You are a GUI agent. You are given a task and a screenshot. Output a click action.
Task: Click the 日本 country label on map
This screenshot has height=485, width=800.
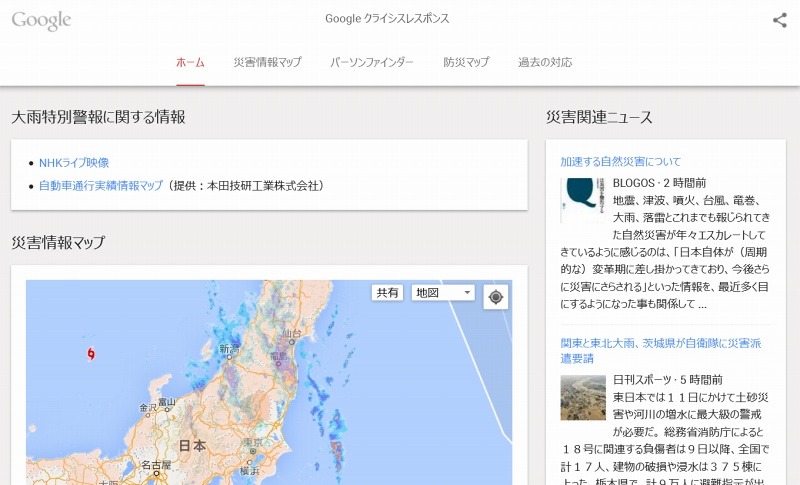[192, 445]
